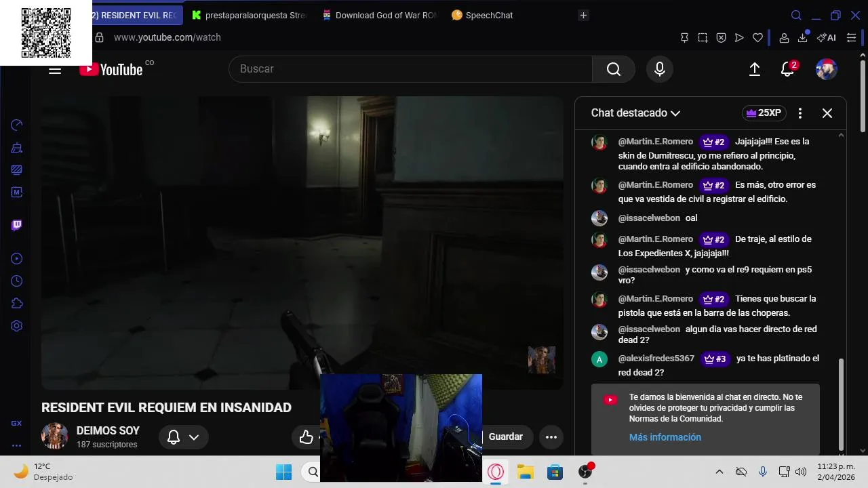Click the YouTube create upload icon
This screenshot has height=488, width=868.
(755, 69)
